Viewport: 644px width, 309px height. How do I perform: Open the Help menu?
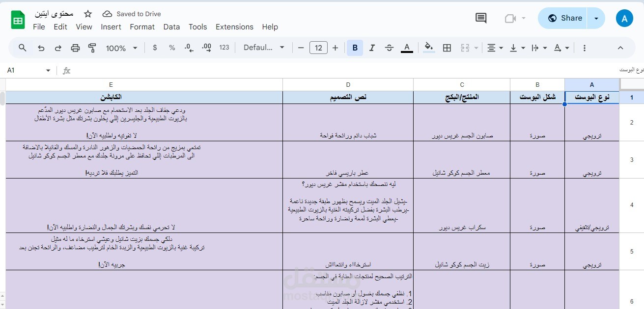pos(270,27)
